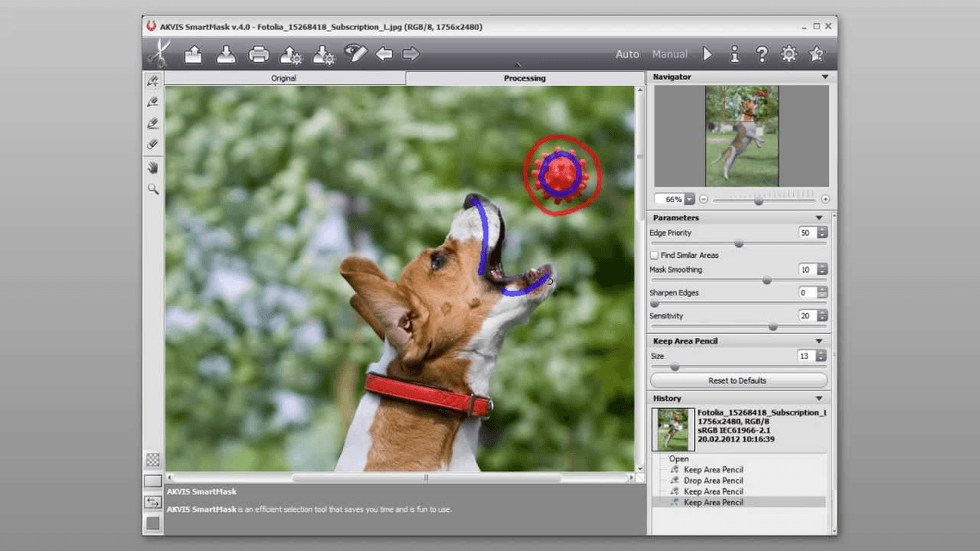
Task: Click the Edge Priority slider handle
Action: (x=739, y=243)
